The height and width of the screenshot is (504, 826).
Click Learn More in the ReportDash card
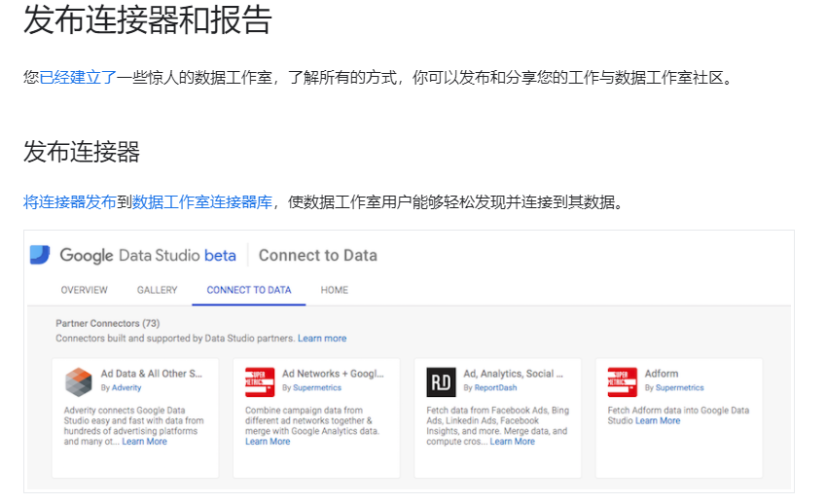click(512, 442)
